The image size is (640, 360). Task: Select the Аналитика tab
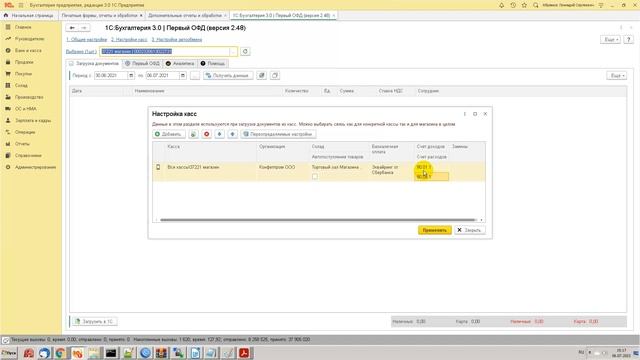click(x=180, y=64)
